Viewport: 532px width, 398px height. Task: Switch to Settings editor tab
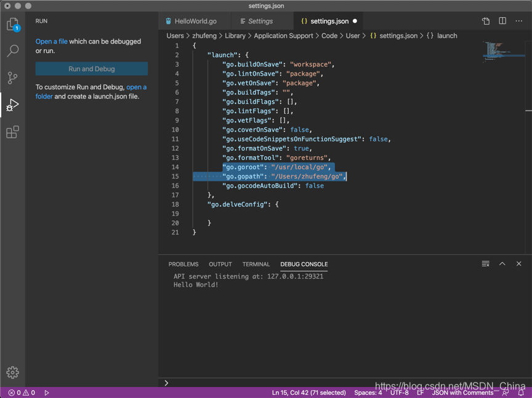[260, 21]
